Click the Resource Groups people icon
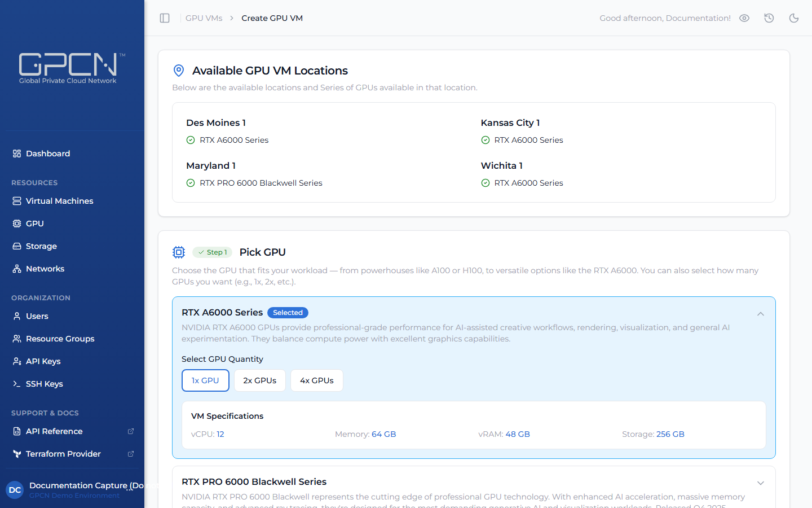The height and width of the screenshot is (508, 812). [x=17, y=339]
